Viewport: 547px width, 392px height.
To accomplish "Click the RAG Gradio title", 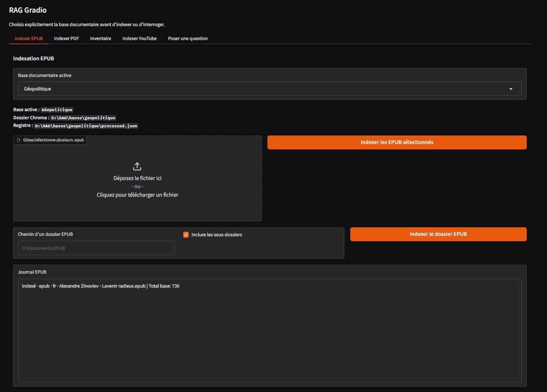I will coord(27,10).
